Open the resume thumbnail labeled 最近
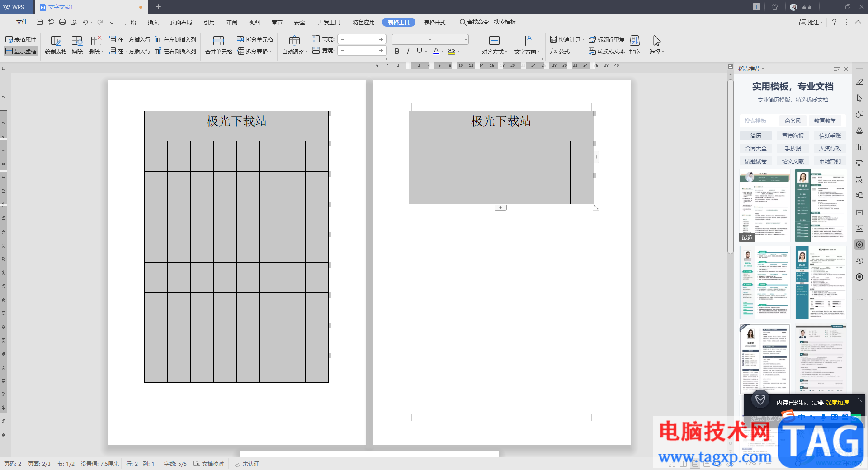Screen dimensions: 868x470 click(x=765, y=206)
